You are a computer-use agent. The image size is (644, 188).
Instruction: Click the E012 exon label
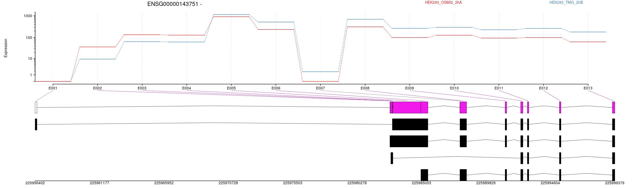(x=543, y=88)
